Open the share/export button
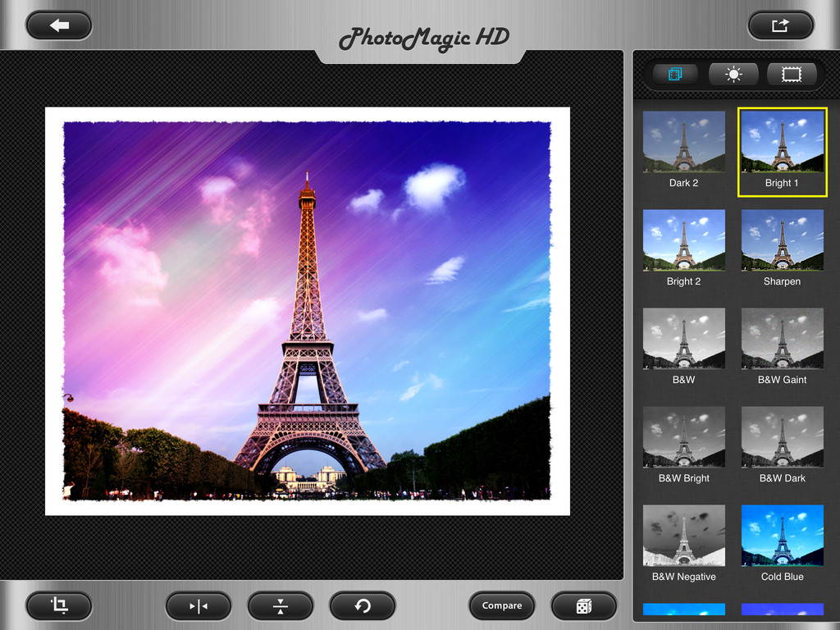The height and width of the screenshot is (630, 840). (x=781, y=25)
